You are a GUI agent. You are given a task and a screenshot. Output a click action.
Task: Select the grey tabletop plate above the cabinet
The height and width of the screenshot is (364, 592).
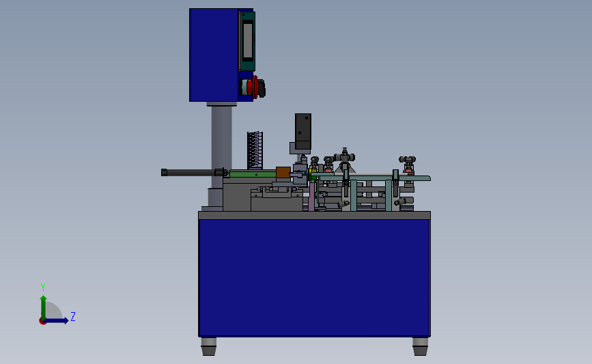click(x=314, y=215)
